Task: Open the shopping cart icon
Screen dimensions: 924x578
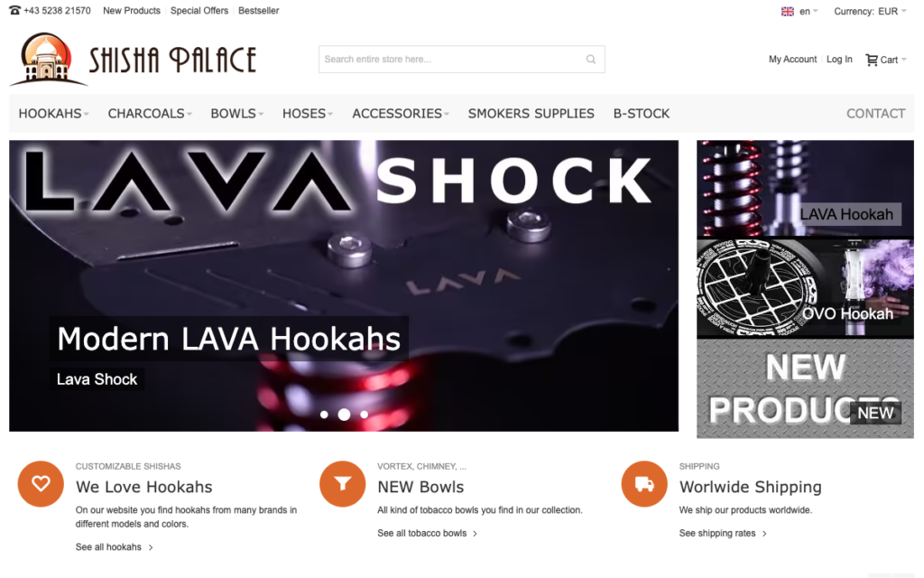Action: pyautogui.click(x=871, y=60)
